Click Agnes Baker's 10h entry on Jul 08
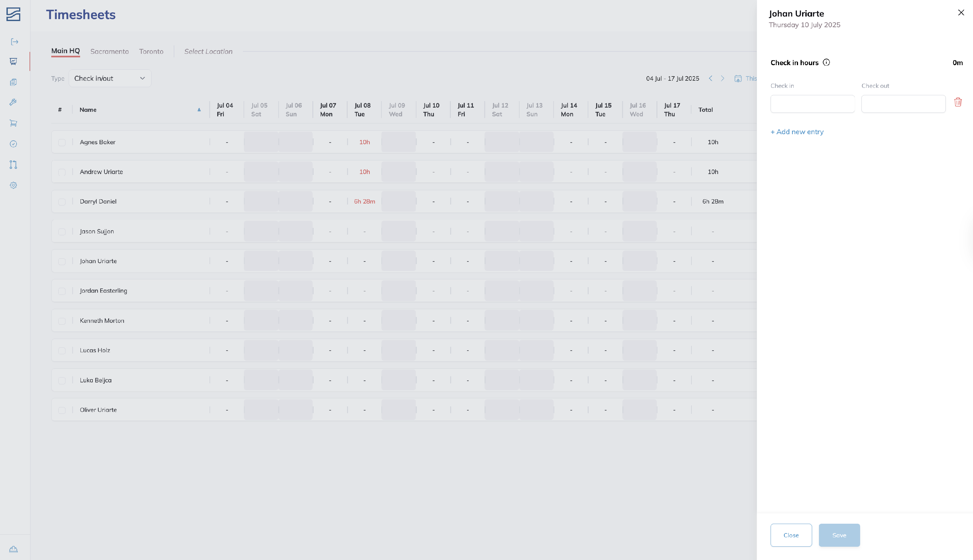Screen dimensions: 973x560 pos(365,142)
